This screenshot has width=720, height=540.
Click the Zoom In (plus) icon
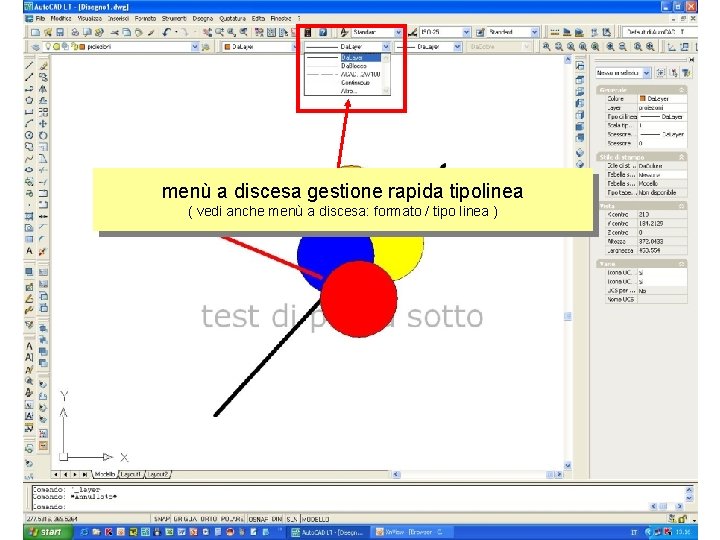[x=611, y=47]
